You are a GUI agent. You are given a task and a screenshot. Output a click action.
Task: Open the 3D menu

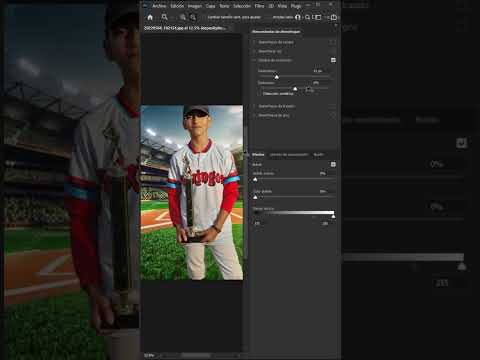[x=271, y=6]
